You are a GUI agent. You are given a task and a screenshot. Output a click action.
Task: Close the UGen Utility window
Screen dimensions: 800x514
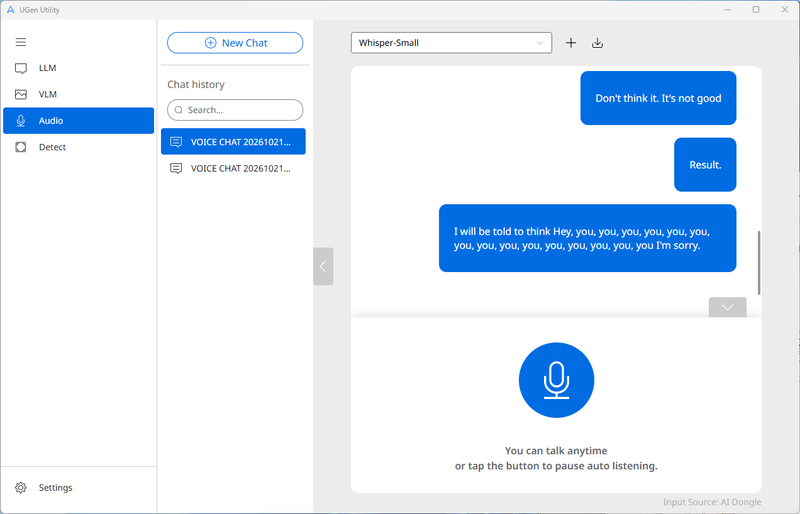click(785, 10)
